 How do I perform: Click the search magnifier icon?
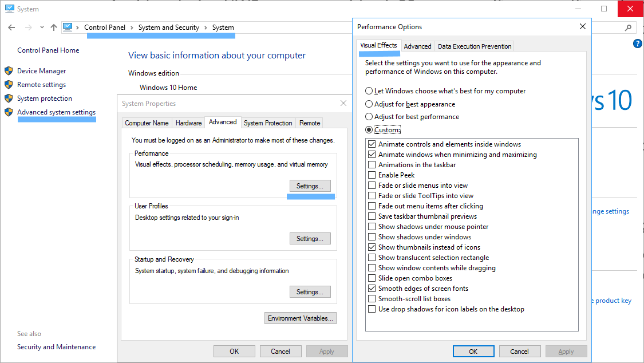pyautogui.click(x=628, y=27)
